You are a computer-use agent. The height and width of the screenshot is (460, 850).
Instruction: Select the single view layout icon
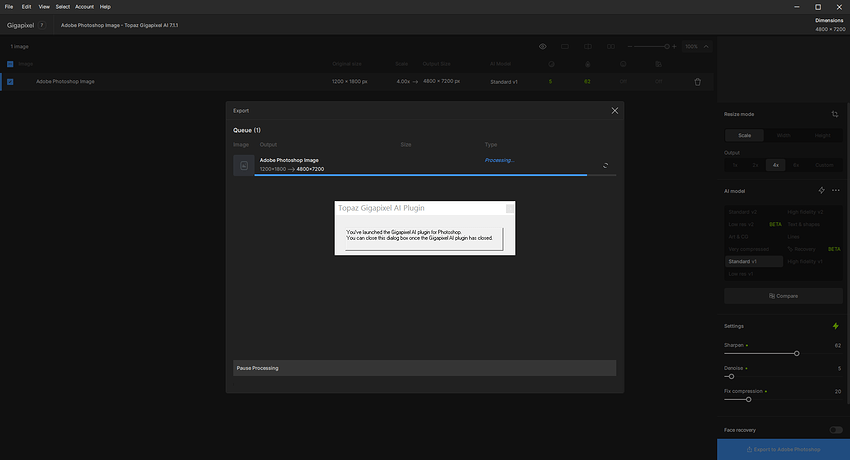tap(565, 47)
